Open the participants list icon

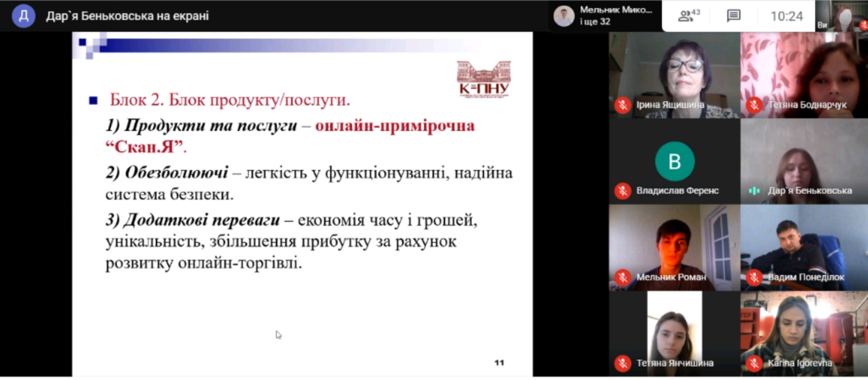click(x=688, y=16)
